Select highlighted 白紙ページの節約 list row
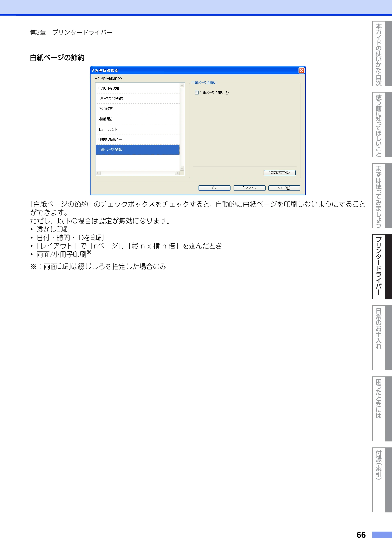This screenshot has height=553, width=392. 138,150
